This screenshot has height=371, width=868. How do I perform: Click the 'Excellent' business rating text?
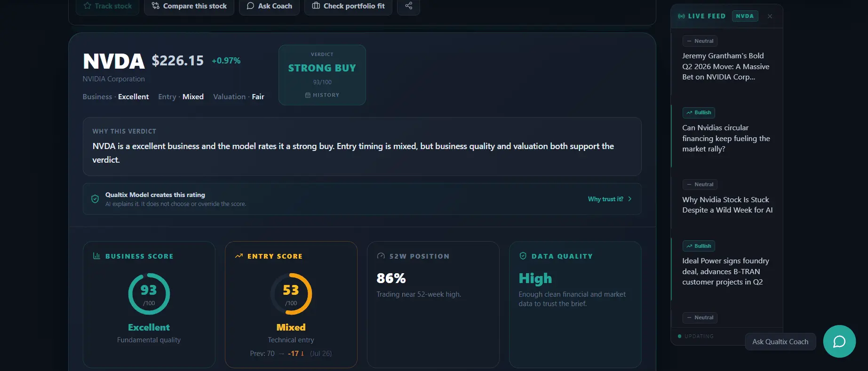coord(133,96)
